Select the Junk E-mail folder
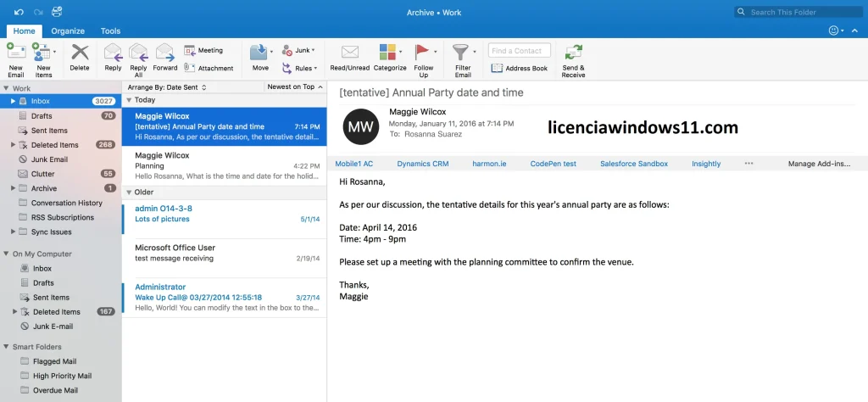Viewport: 868px width, 402px height. [x=61, y=327]
